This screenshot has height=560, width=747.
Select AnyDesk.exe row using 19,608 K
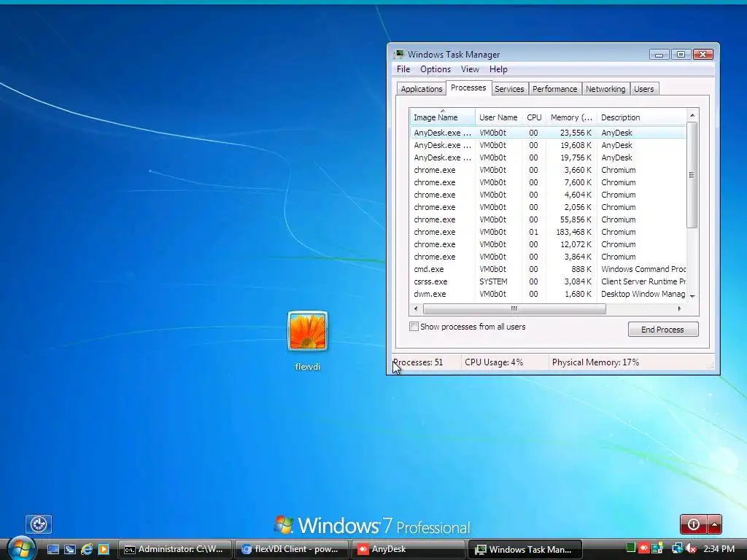pyautogui.click(x=548, y=145)
